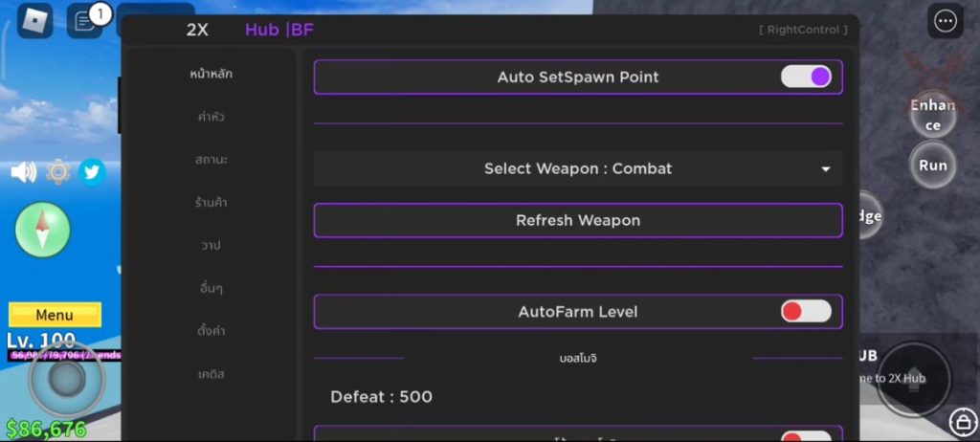This screenshot has height=442, width=980.
Task: Toggle the partially visible bottom switch
Action: coord(806,437)
